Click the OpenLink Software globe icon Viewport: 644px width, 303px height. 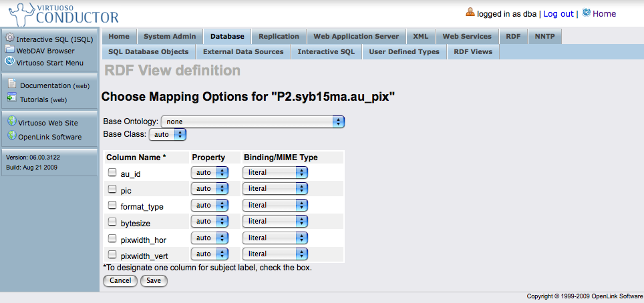click(x=12, y=136)
